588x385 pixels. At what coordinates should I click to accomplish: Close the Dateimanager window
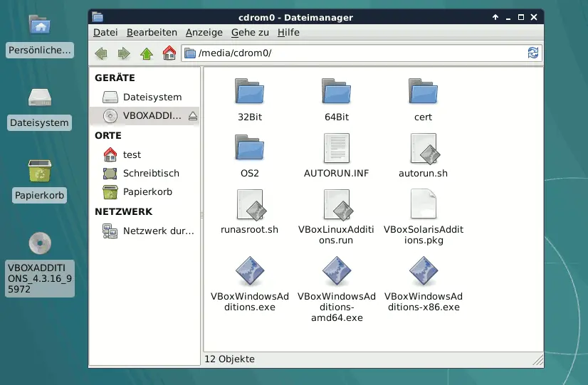tap(534, 17)
